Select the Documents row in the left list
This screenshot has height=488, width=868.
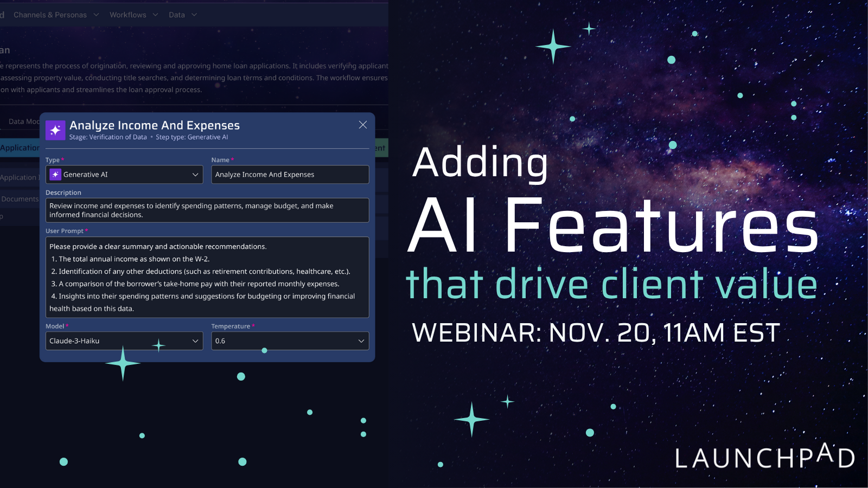point(20,199)
